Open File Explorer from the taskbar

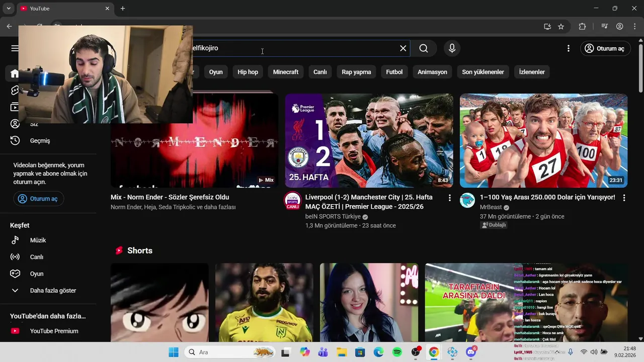(x=342, y=352)
